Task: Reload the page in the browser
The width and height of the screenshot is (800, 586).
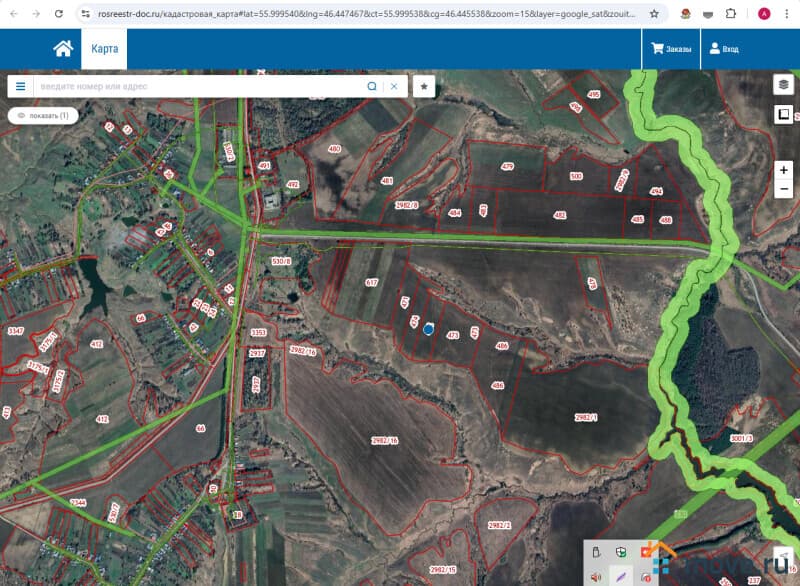Action: point(59,14)
